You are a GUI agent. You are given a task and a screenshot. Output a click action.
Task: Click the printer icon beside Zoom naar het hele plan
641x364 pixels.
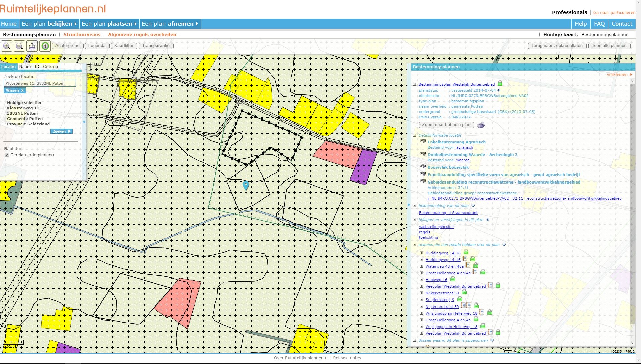pos(481,125)
